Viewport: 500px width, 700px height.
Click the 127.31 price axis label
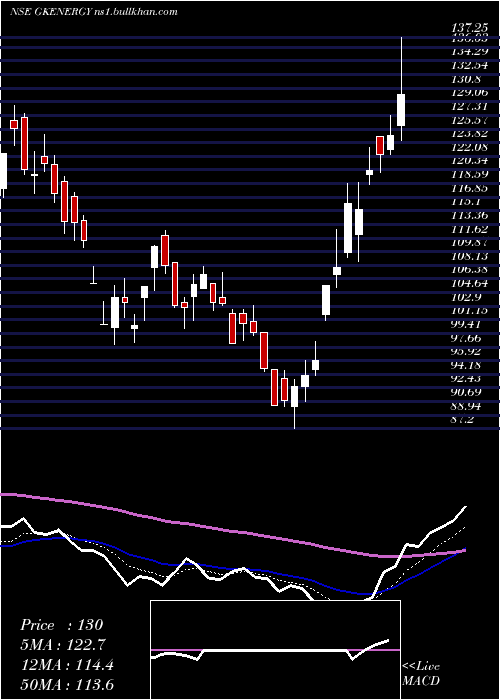[470, 106]
